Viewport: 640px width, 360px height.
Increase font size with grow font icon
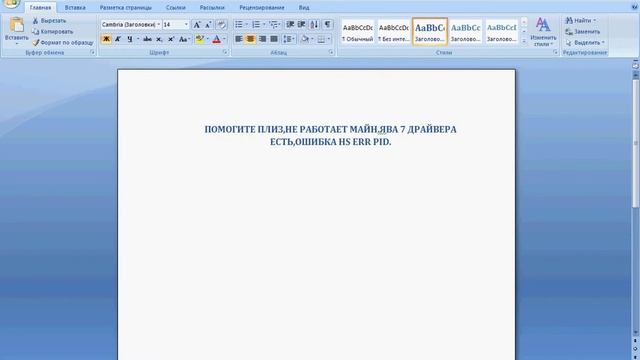[x=197, y=24]
